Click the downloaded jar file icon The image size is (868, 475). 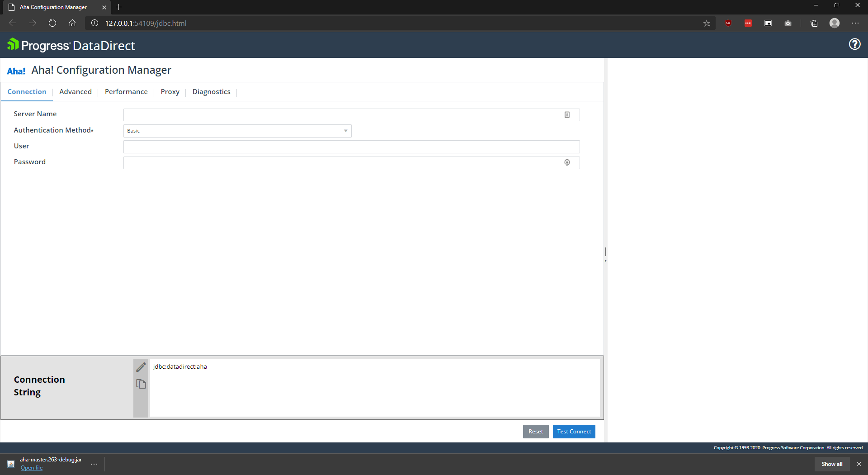(11, 464)
